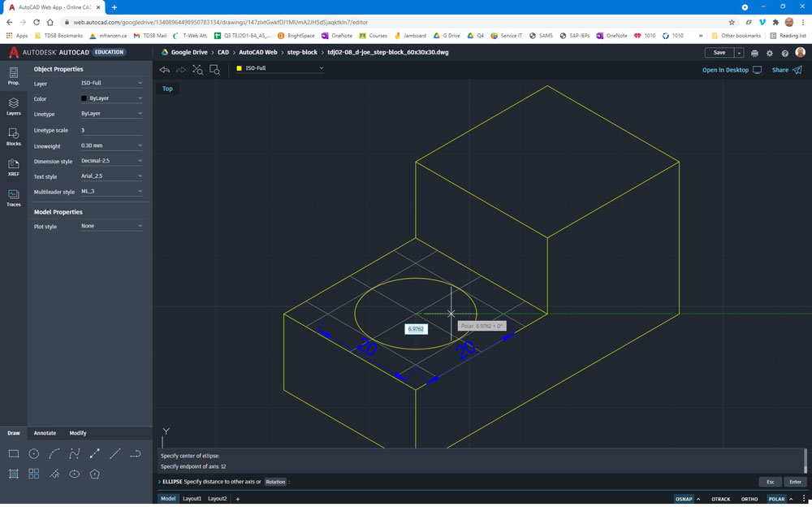
Task: Expand the Dimension style dropdown
Action: pyautogui.click(x=111, y=161)
